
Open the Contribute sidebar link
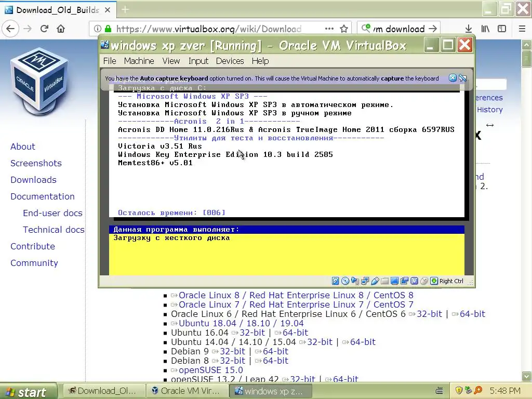33,246
